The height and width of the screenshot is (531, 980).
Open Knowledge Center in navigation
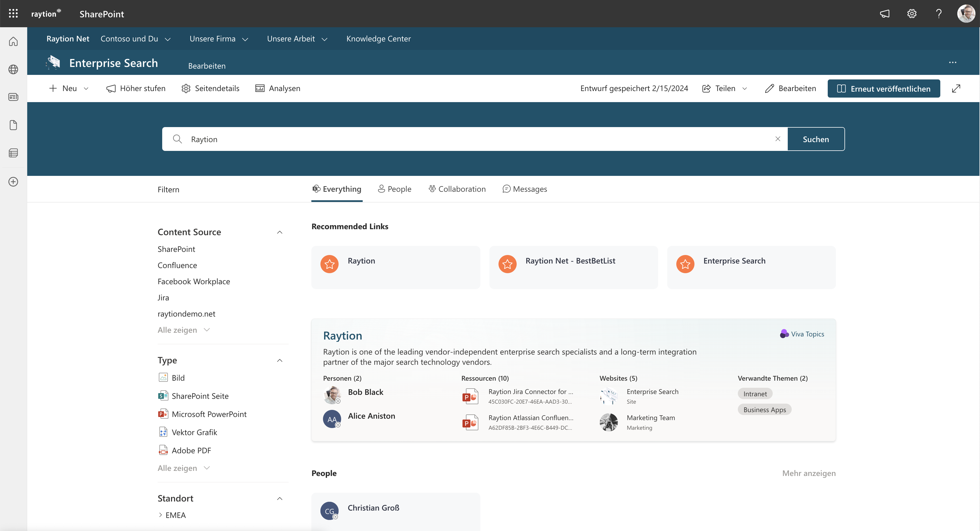click(x=379, y=39)
